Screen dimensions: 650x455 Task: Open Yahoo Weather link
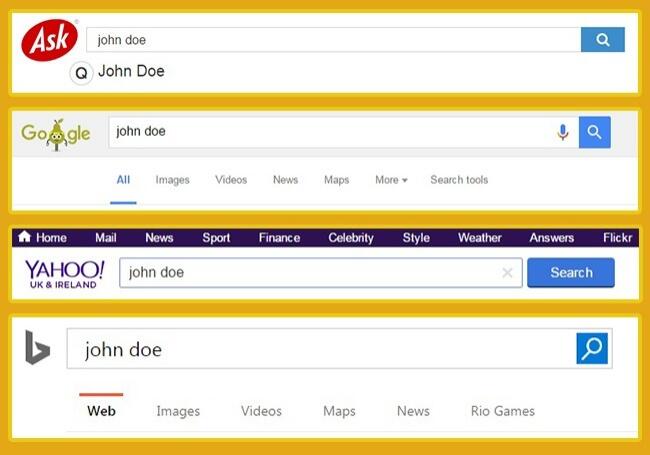click(480, 237)
